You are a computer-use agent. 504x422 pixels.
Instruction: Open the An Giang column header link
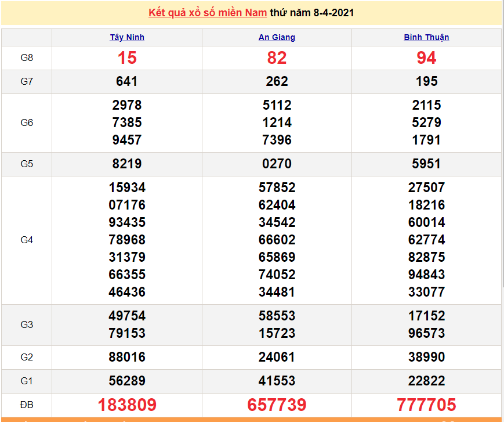pos(277,37)
